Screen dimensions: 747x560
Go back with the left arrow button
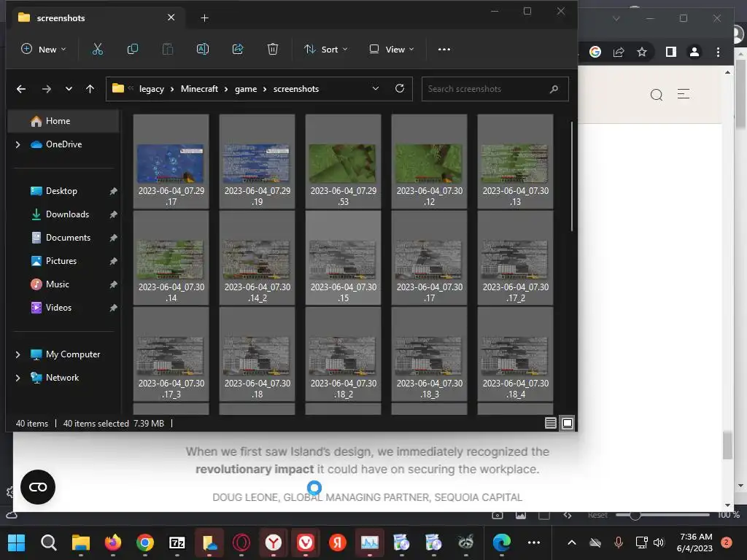pyautogui.click(x=21, y=89)
